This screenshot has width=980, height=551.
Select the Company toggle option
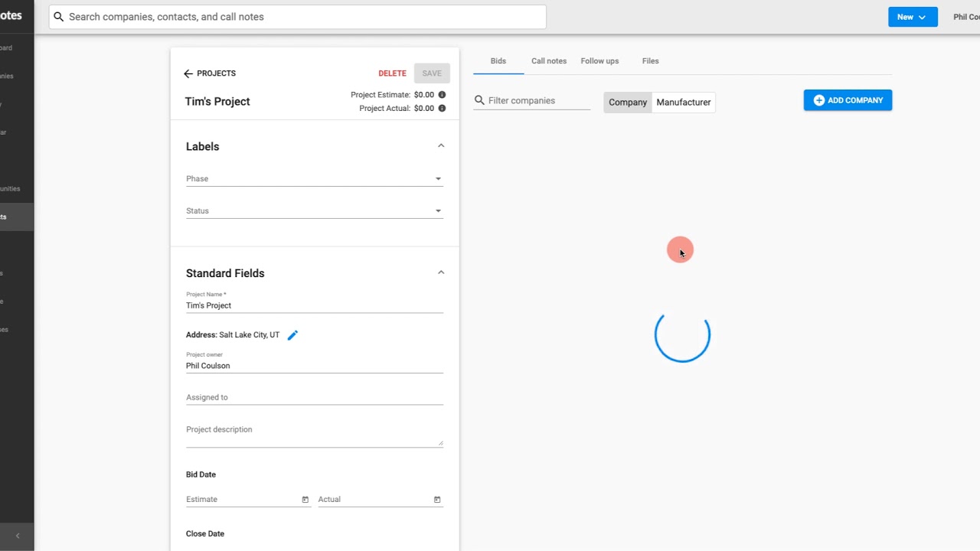point(628,103)
